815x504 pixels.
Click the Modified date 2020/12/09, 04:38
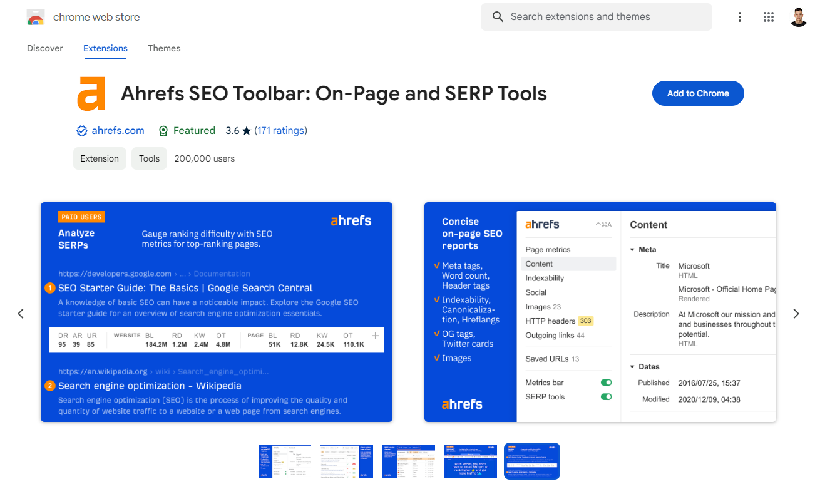click(x=709, y=399)
